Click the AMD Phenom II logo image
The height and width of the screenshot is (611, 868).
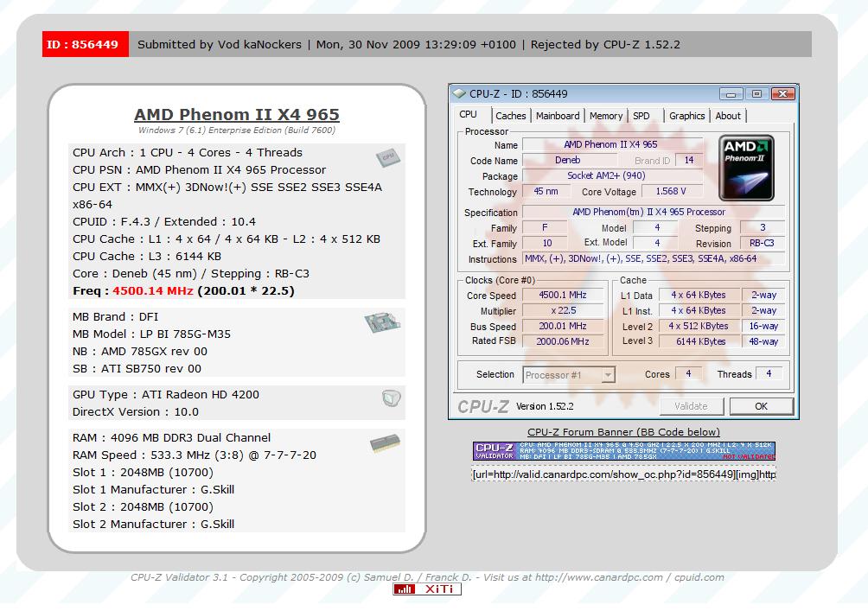(x=746, y=168)
